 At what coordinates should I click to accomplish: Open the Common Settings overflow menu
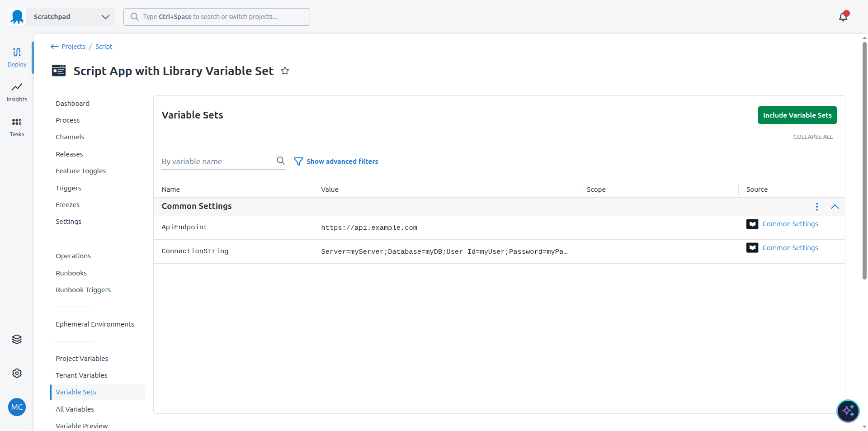816,207
